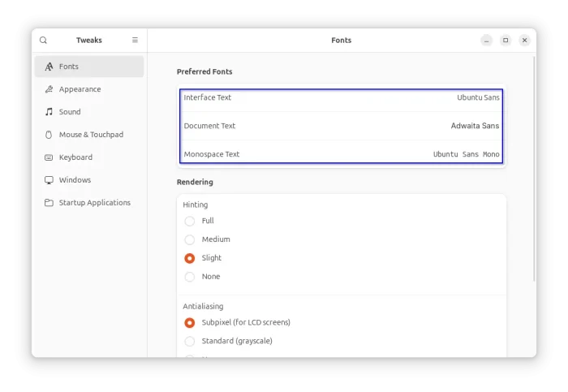Change Interface Text font Ubuntu Sans

(x=478, y=97)
